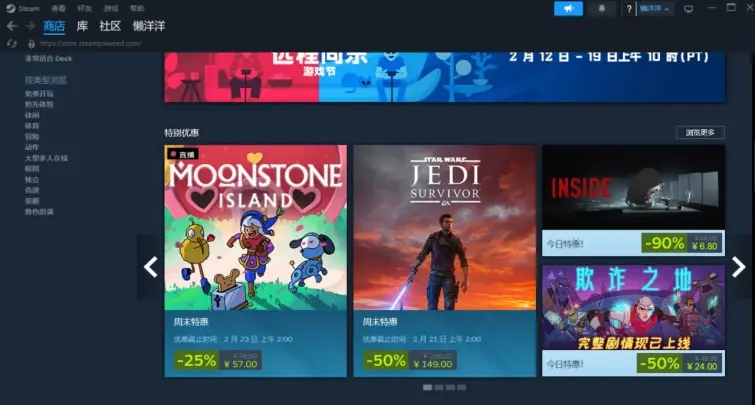Image resolution: width=755 pixels, height=405 pixels.
Task: Show next special offers page
Action: [739, 267]
